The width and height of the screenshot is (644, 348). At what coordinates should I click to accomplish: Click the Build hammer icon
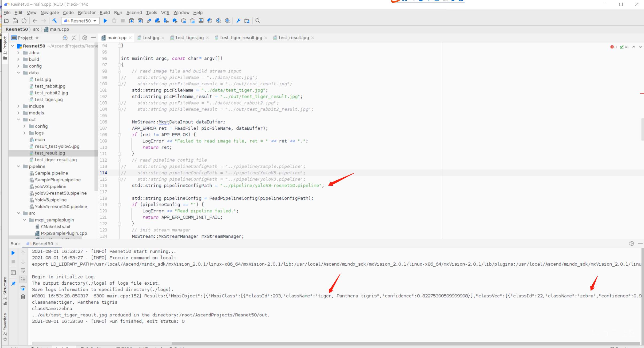click(x=55, y=21)
